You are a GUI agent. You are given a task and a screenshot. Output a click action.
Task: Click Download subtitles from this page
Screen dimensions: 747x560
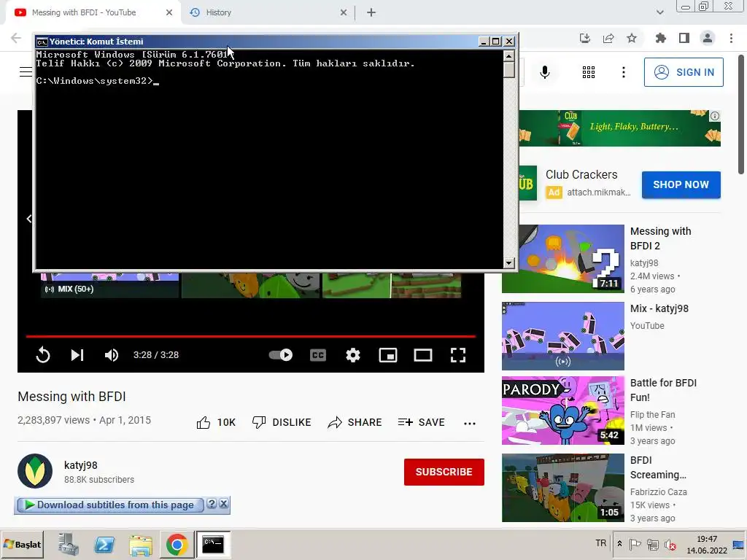click(x=109, y=505)
